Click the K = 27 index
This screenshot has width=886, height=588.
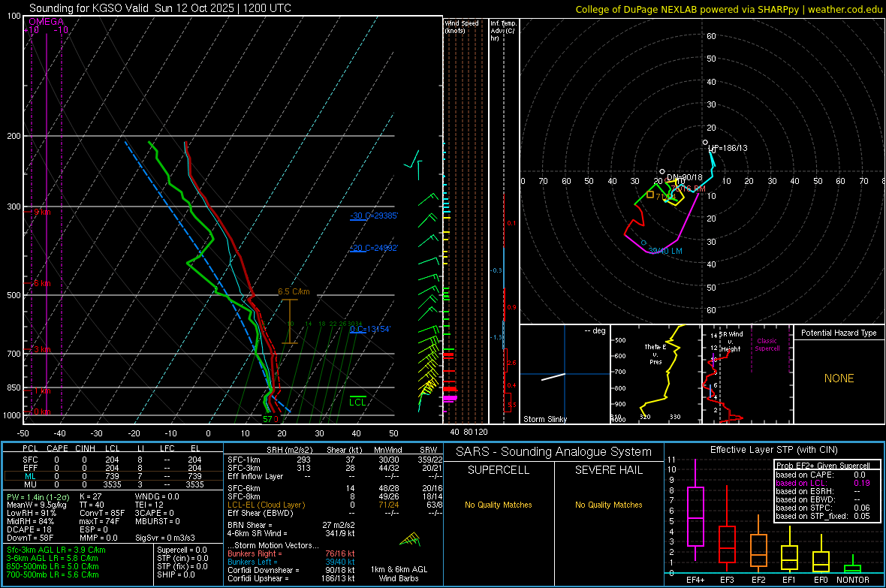[x=90, y=496]
